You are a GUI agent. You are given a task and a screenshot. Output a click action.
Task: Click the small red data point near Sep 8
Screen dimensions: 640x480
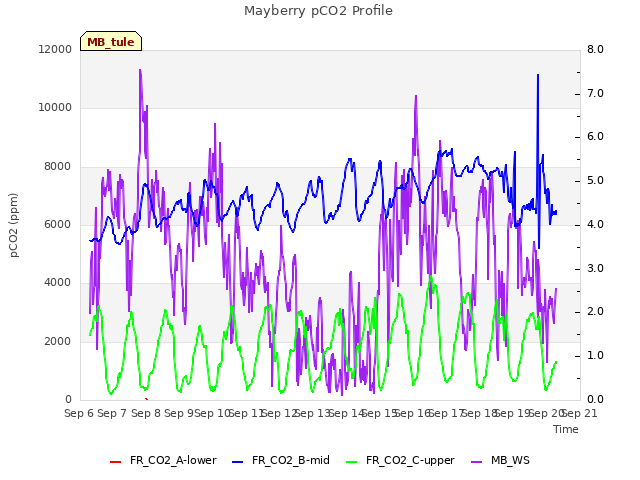click(x=147, y=399)
